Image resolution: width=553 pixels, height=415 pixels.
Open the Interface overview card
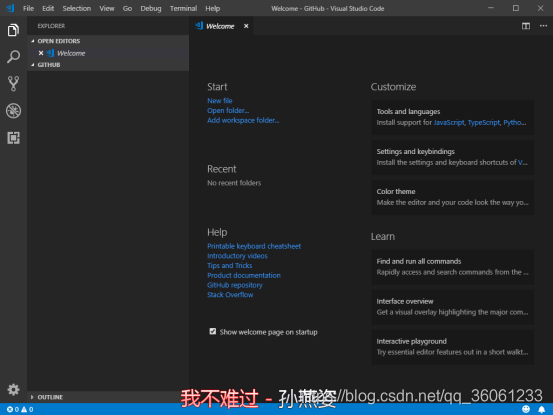452,307
